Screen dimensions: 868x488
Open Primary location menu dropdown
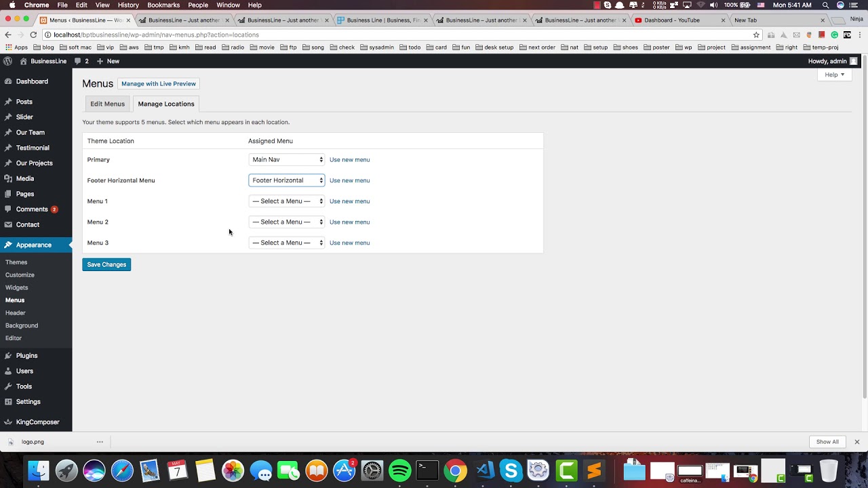point(287,160)
